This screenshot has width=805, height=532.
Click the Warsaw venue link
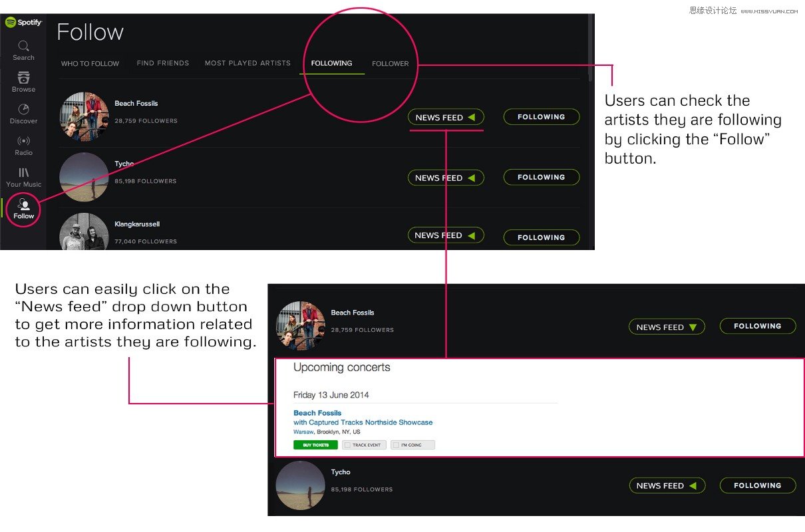(303, 432)
